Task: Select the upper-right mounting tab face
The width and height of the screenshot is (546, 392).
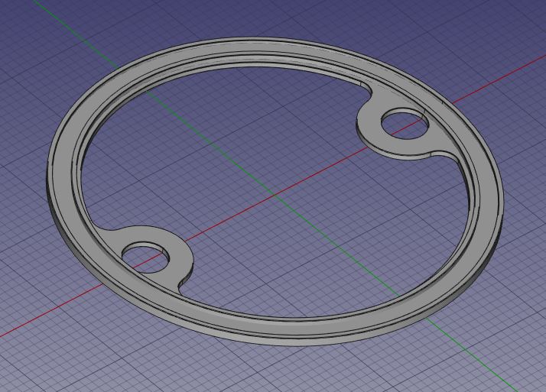Action: (x=404, y=147)
